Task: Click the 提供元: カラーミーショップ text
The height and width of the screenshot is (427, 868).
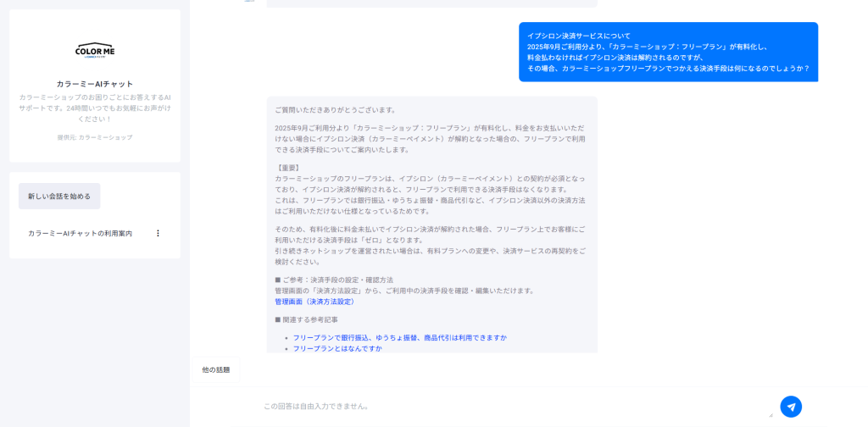Action: [95, 137]
